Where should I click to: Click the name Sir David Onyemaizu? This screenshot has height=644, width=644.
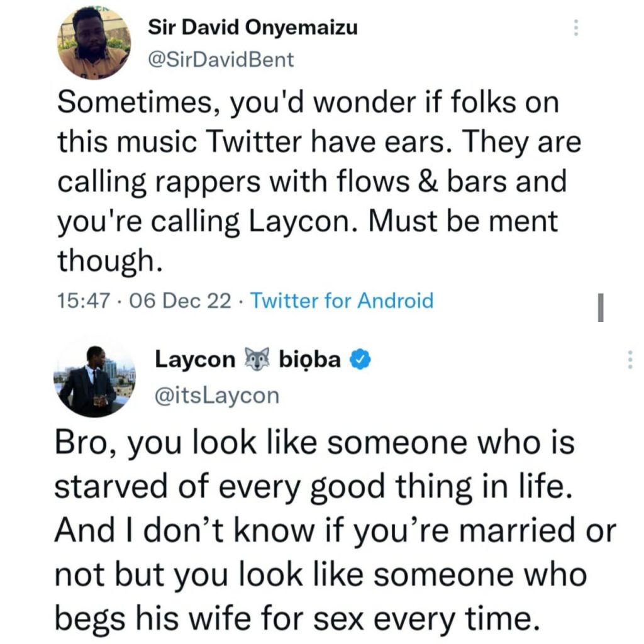[x=253, y=27]
